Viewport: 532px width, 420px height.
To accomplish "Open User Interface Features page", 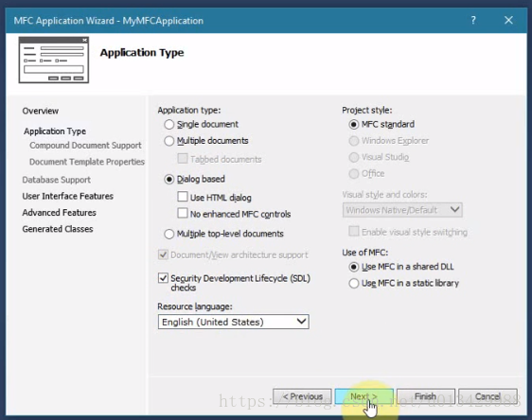I will point(67,196).
